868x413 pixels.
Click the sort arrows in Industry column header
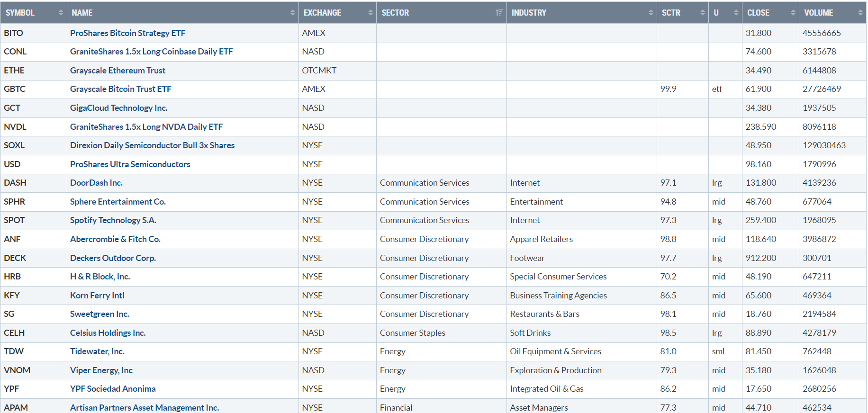(x=651, y=13)
